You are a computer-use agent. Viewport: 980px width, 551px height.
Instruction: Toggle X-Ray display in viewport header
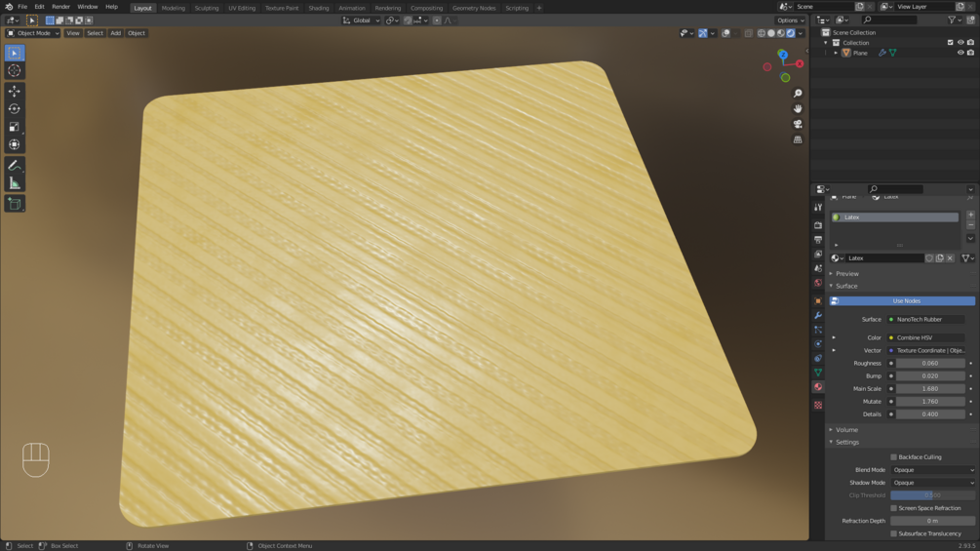(749, 33)
